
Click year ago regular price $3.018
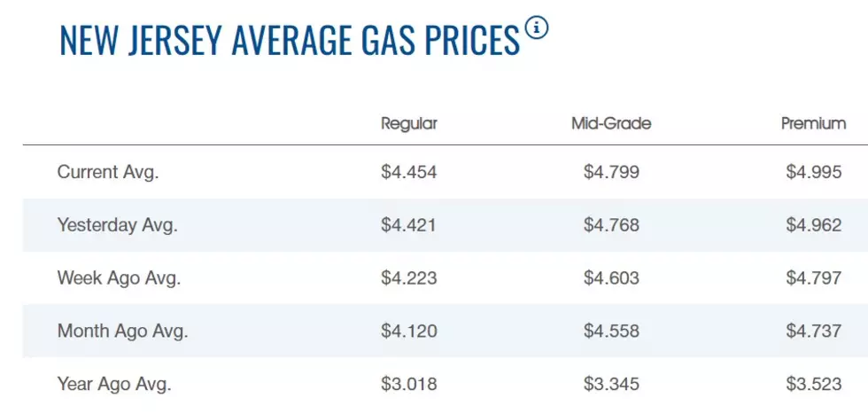click(409, 384)
